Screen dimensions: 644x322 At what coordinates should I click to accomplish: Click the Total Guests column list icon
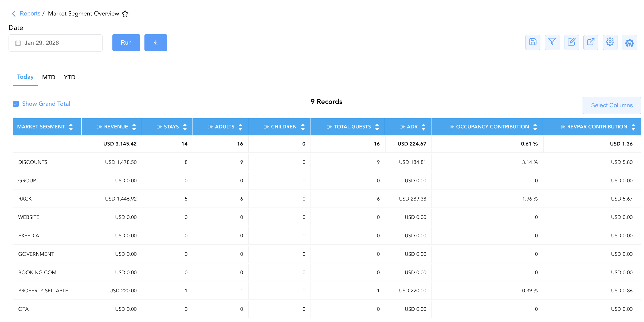point(330,127)
